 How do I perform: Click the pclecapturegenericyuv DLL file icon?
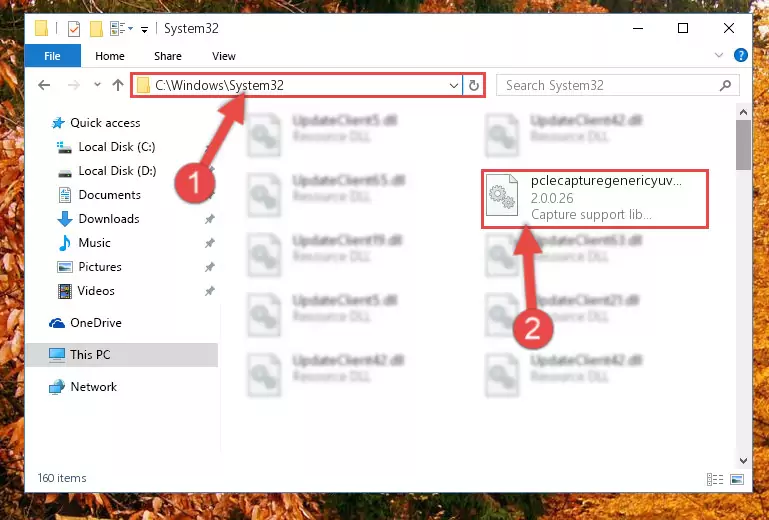click(x=502, y=196)
